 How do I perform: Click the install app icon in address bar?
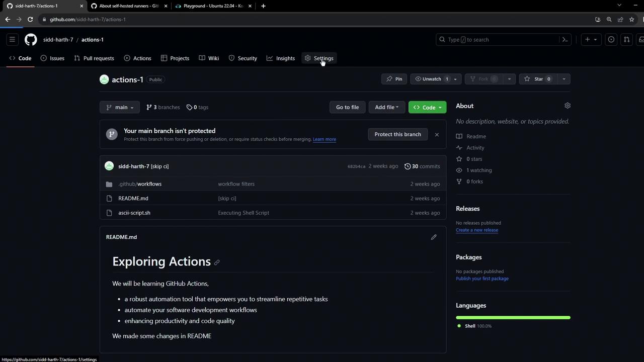[598, 19]
